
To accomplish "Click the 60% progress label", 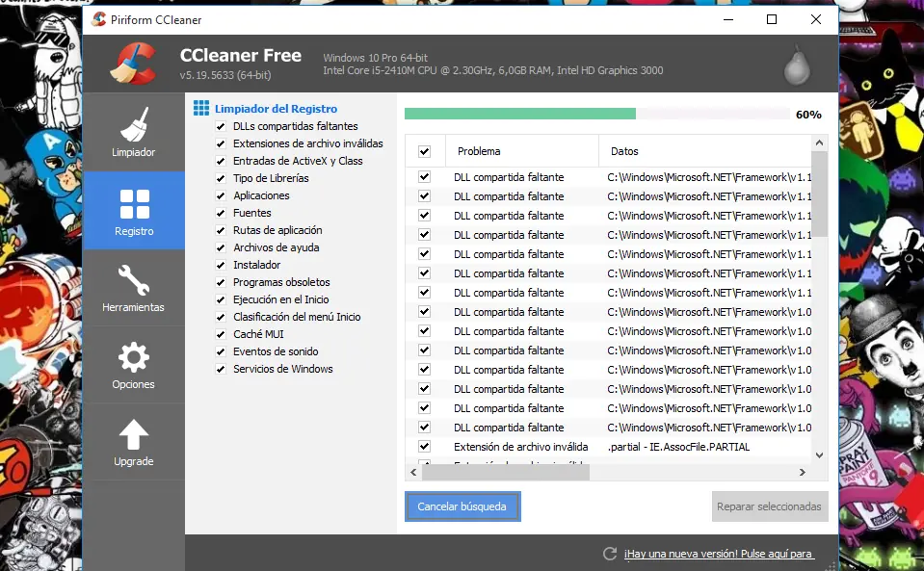I will (808, 115).
